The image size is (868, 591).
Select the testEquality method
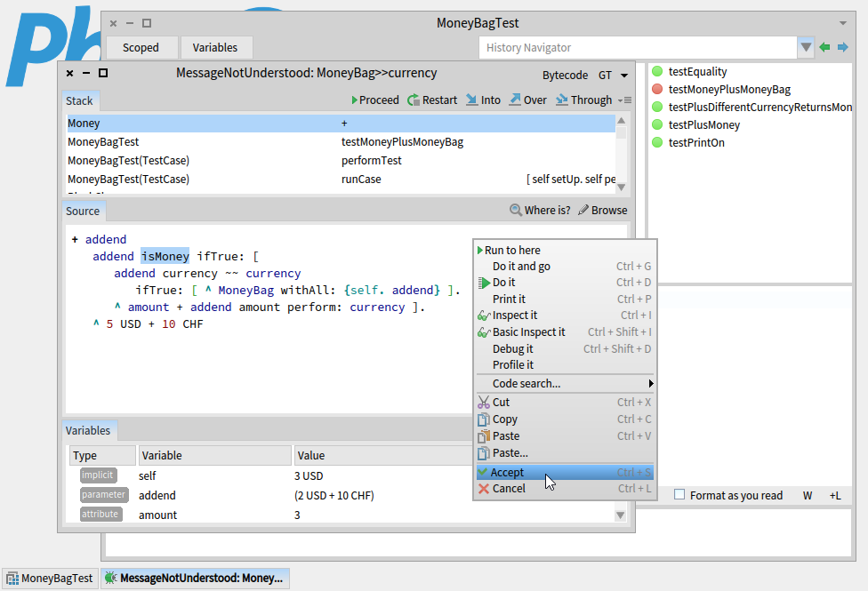[750, 71]
